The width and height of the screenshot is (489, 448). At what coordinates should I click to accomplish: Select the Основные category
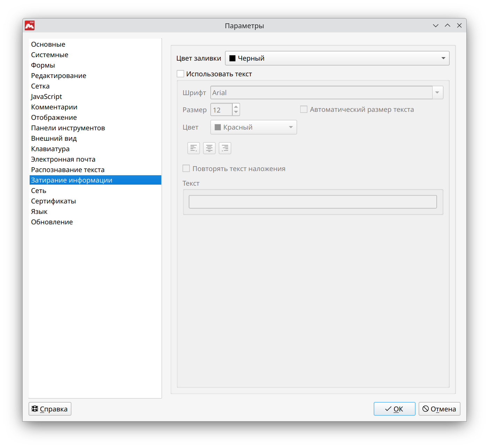tap(95, 44)
